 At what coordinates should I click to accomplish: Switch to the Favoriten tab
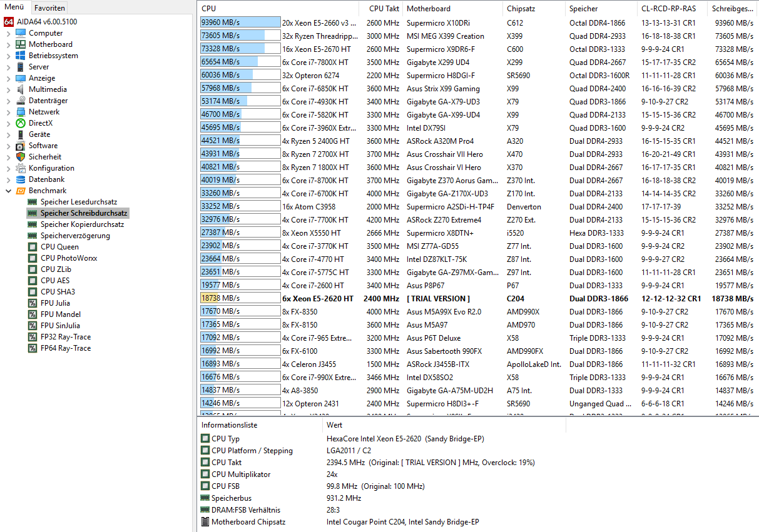pyautogui.click(x=49, y=8)
